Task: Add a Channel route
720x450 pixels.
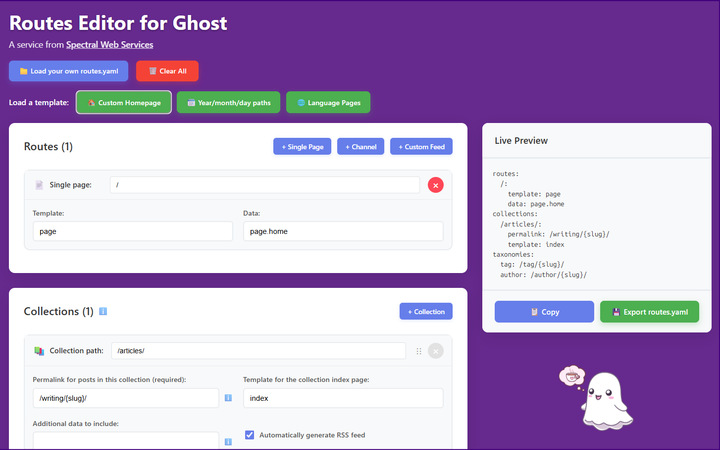Action: (360, 146)
